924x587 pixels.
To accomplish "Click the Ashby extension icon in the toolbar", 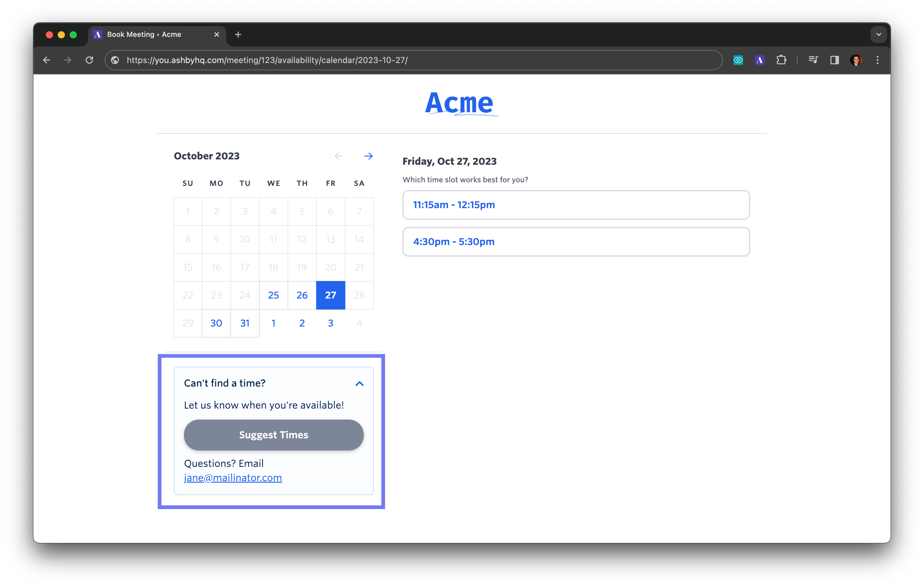I will (759, 60).
